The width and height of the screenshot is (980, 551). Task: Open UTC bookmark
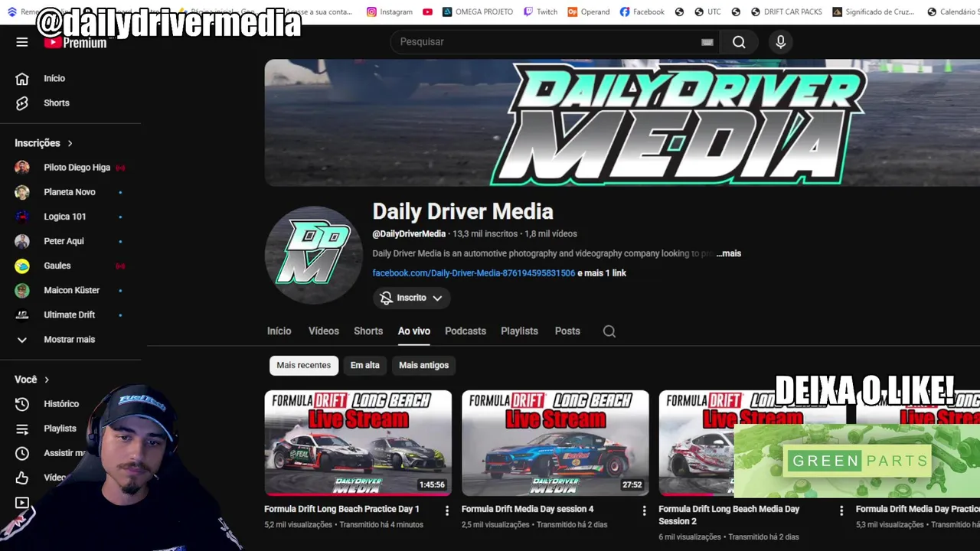tap(707, 11)
